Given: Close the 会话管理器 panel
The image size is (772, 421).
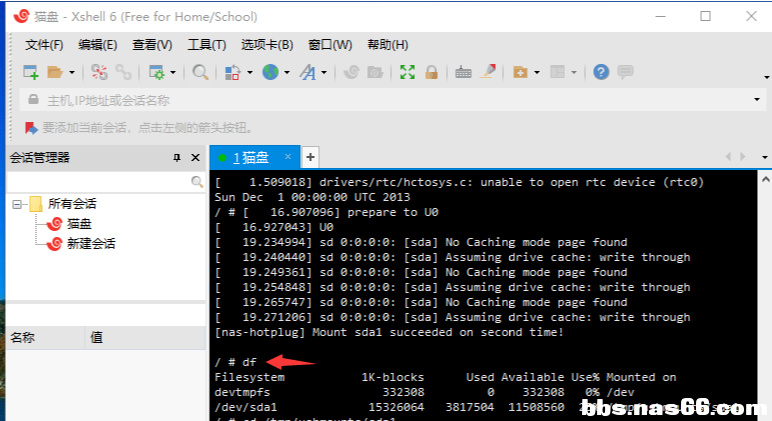Looking at the screenshot, I should pyautogui.click(x=195, y=158).
